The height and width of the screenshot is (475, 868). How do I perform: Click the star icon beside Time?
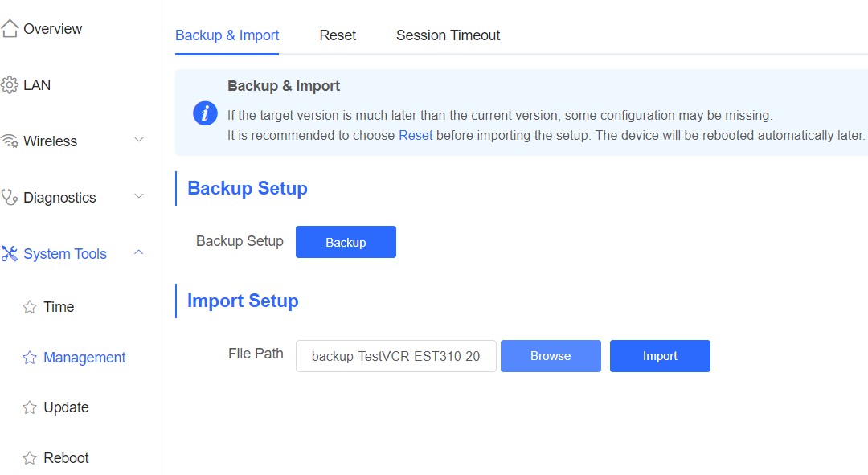coord(30,307)
